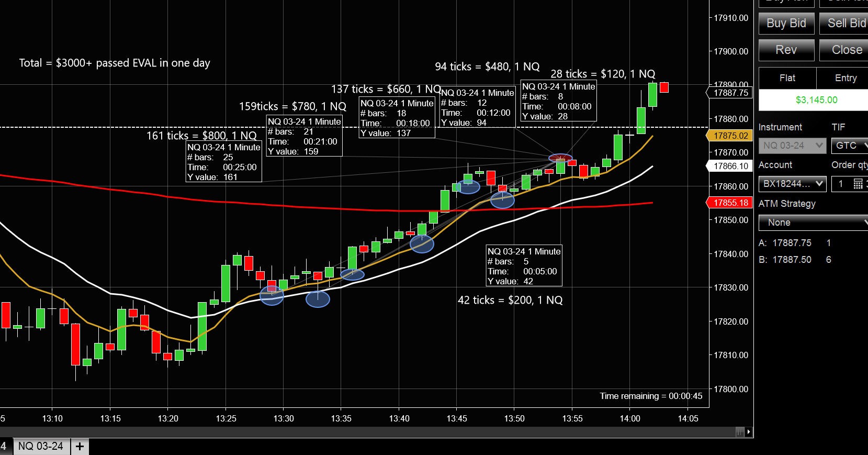Click the '94 ticks = $480, 1 NQ' annotation
This screenshot has height=455, width=868.
pos(487,66)
